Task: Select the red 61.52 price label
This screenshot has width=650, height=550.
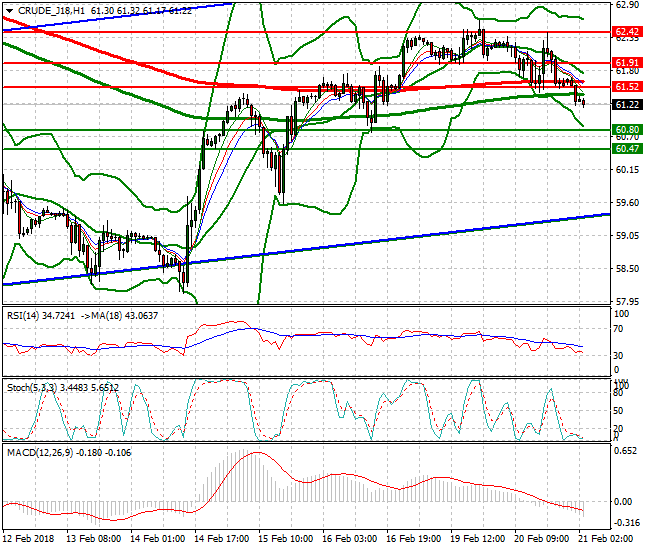Action: coord(627,87)
